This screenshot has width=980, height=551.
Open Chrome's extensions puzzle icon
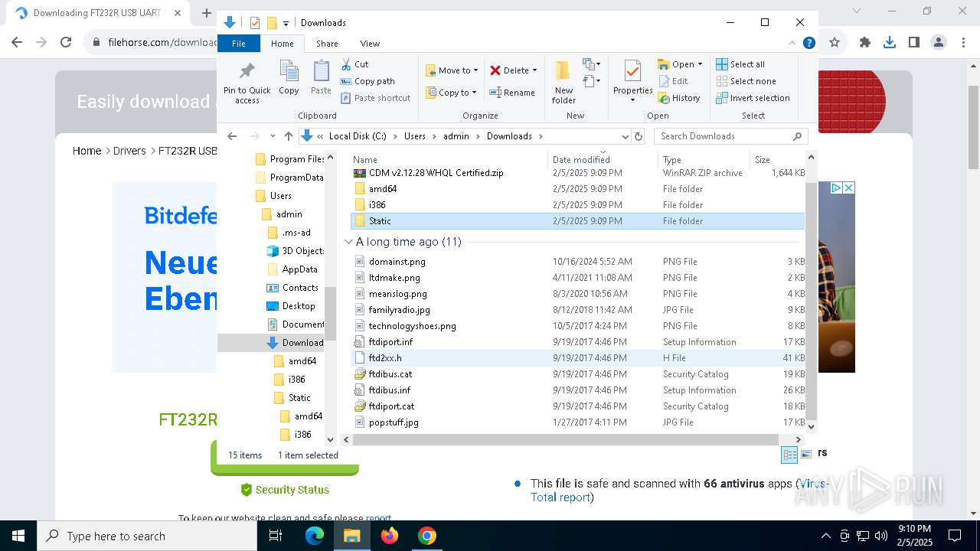pos(864,43)
